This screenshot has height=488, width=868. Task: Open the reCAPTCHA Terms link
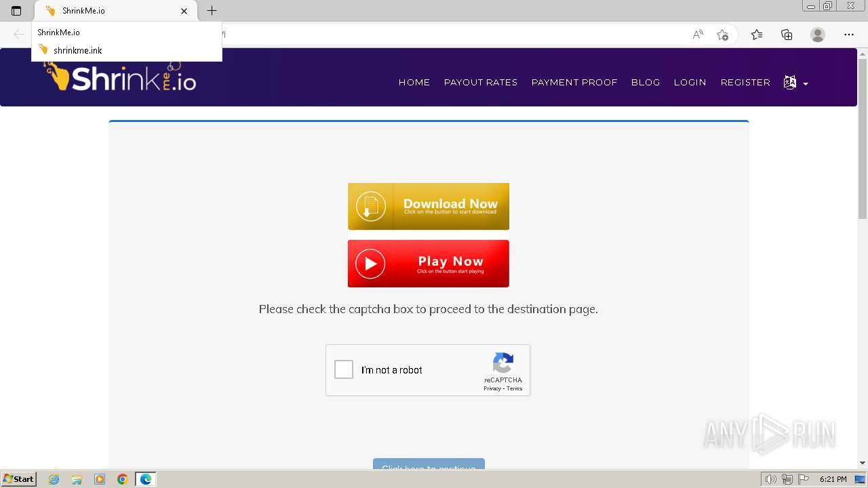[x=515, y=388]
